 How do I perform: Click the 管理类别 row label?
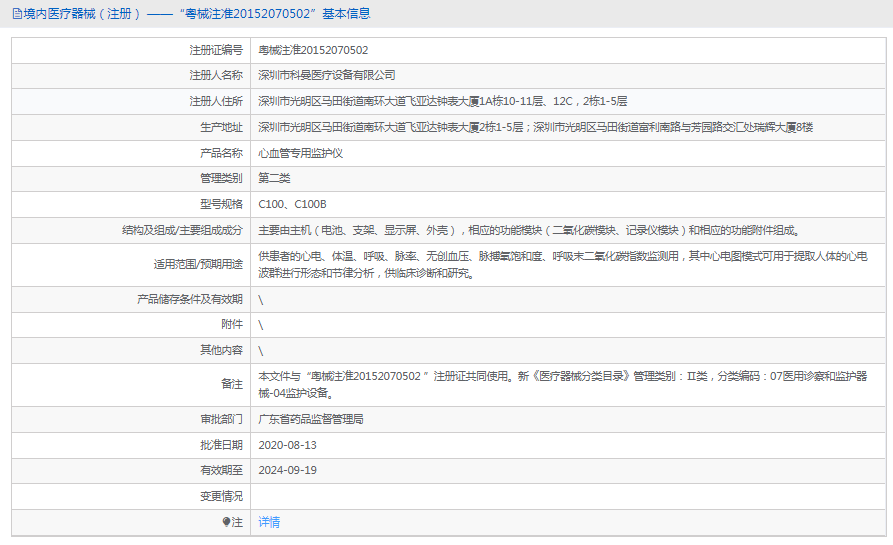pyautogui.click(x=221, y=178)
